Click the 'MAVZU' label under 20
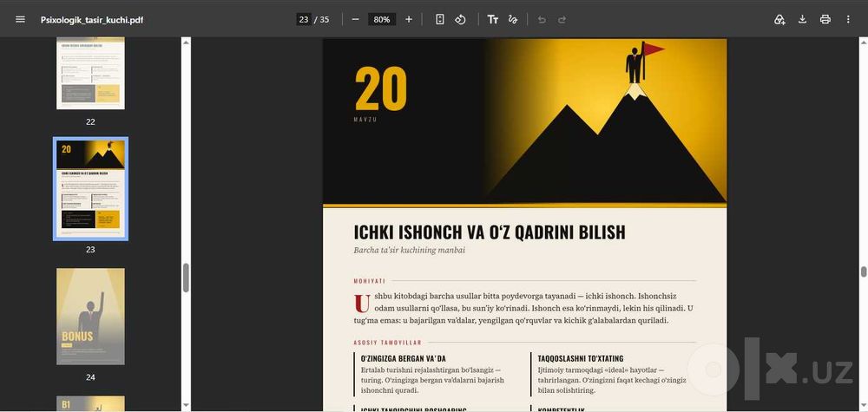Screen dimensions: 868x412 click(x=365, y=120)
